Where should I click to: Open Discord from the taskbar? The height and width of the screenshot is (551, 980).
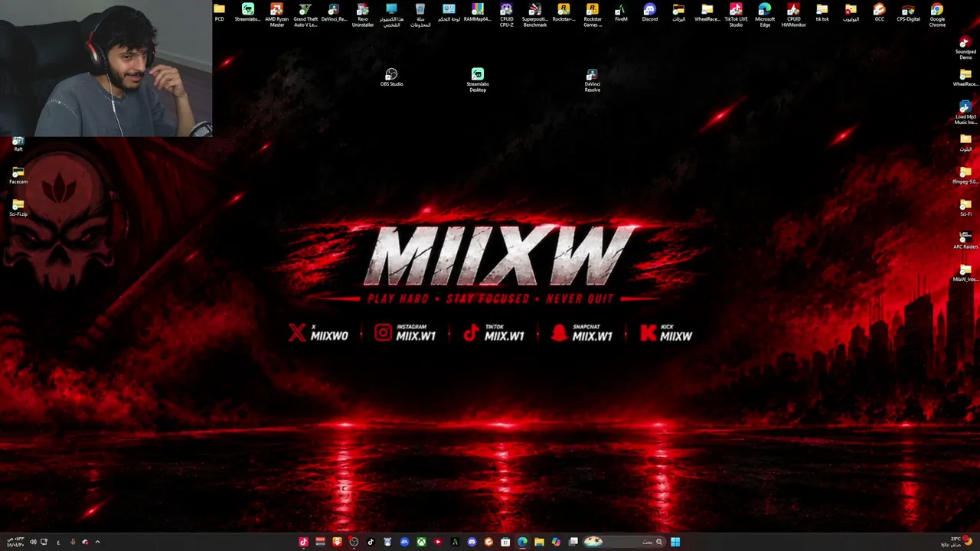click(472, 542)
